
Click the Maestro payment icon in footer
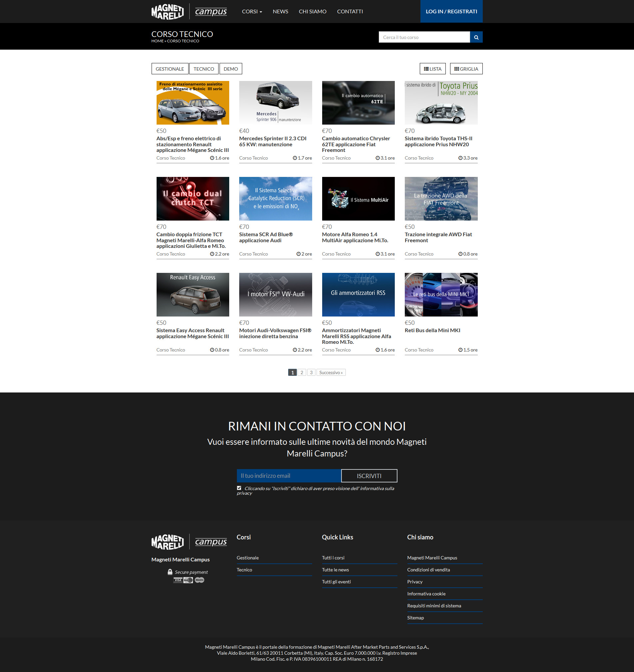pos(199,580)
